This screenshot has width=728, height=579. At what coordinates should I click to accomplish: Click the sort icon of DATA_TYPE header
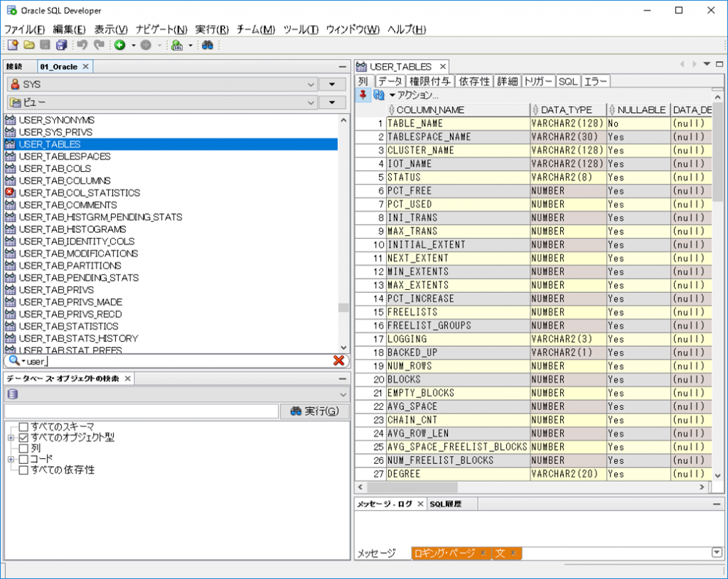pyautogui.click(x=536, y=110)
